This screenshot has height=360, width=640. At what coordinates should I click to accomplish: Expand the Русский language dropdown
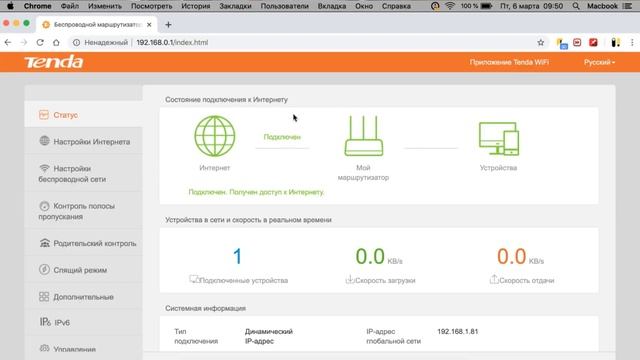click(599, 62)
